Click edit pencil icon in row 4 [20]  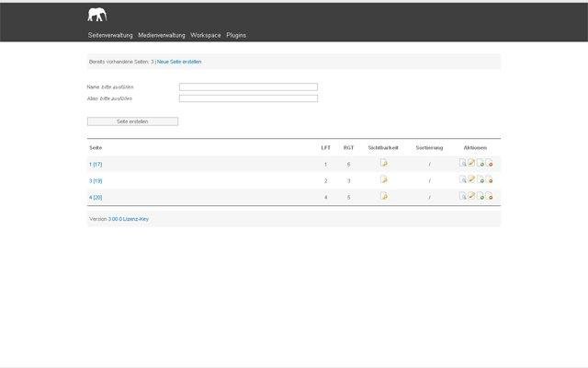471,196
